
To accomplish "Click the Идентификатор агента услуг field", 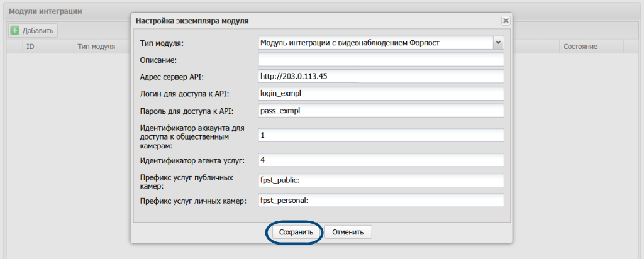I will pos(380,160).
